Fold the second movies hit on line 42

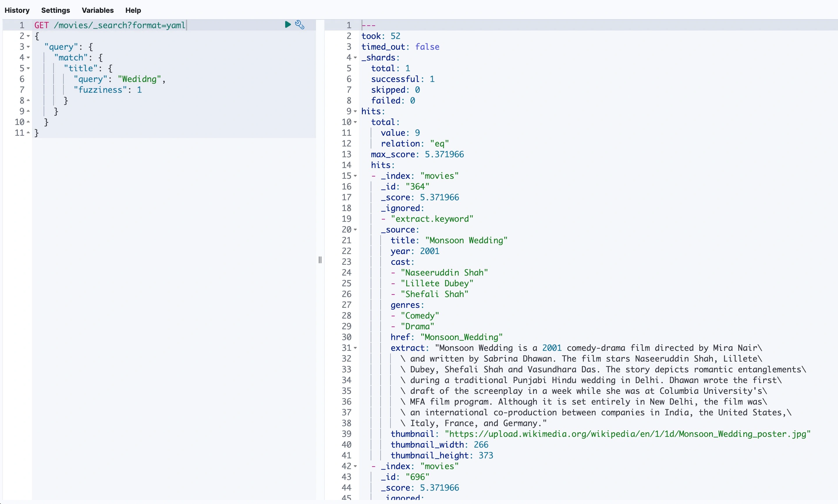tap(355, 466)
